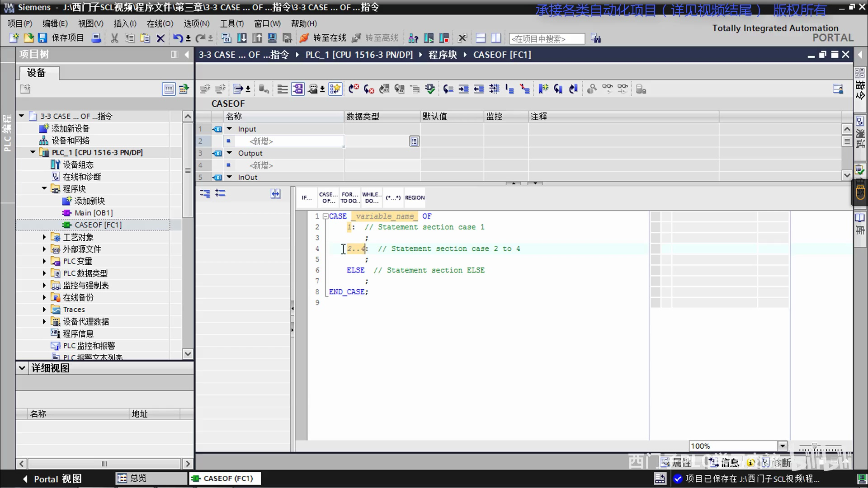Click the Save project disk icon
868x488 pixels.
[x=42, y=38]
